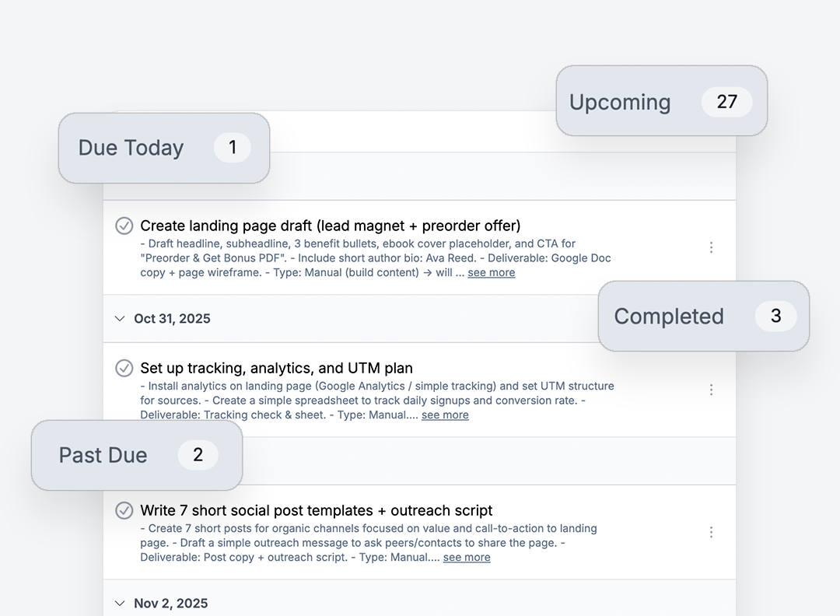Click the 1 count badge on Due Today
This screenshot has width=840, height=616.
[232, 148]
